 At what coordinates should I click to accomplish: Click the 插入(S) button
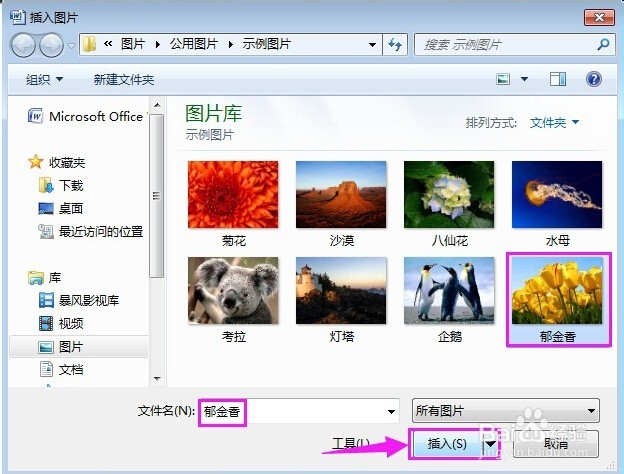pos(447,444)
